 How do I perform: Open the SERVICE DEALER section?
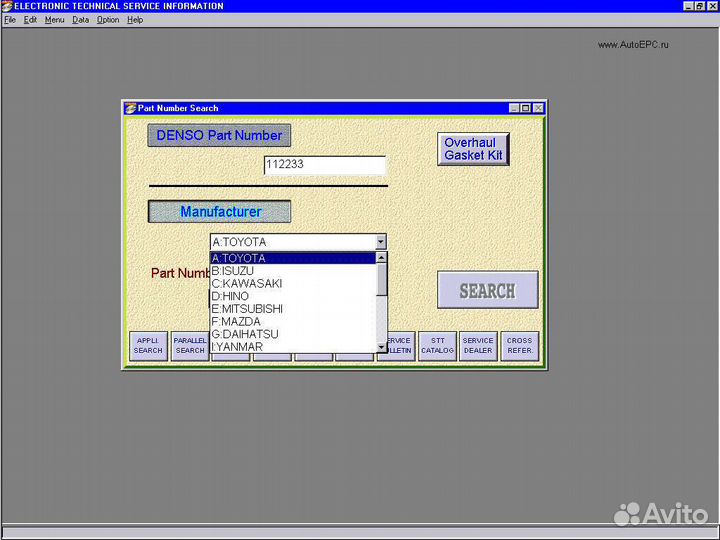pyautogui.click(x=478, y=346)
